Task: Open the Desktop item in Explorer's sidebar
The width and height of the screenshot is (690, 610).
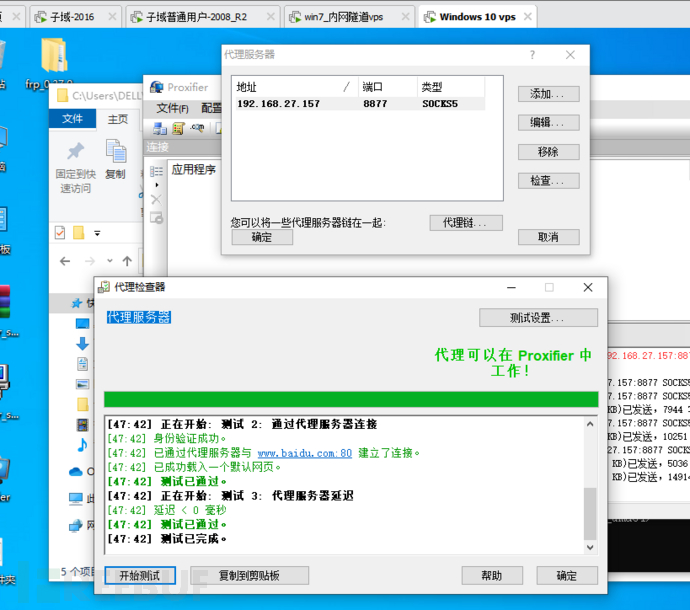Action: tap(82, 324)
